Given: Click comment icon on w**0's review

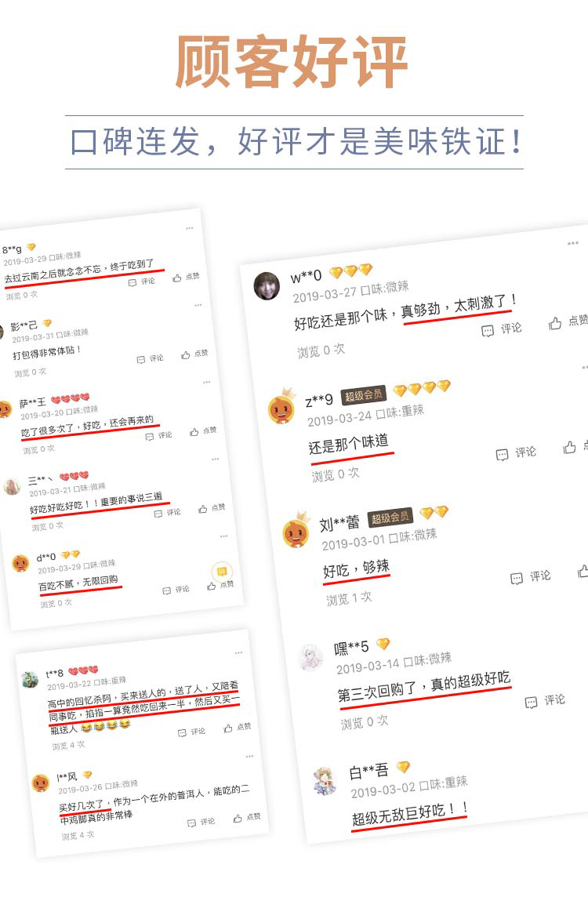Looking at the screenshot, I should [x=488, y=331].
